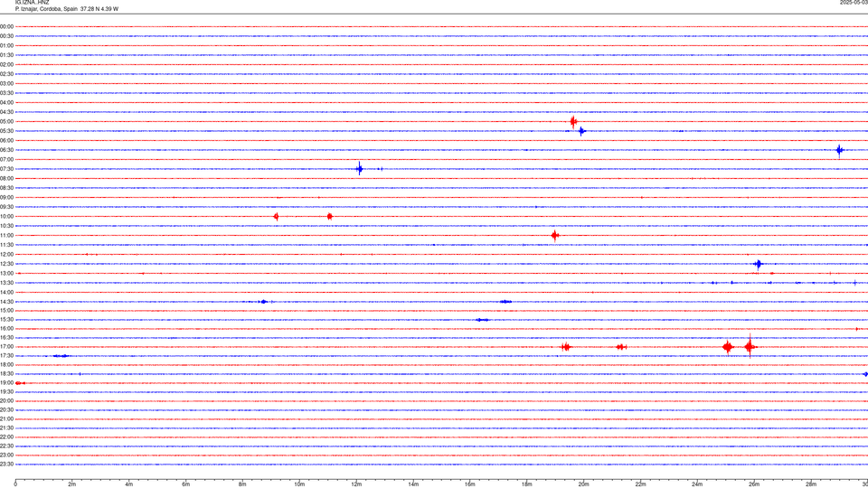Click the 14m tick label on the time axis
This screenshot has width=868, height=488.
413,484
